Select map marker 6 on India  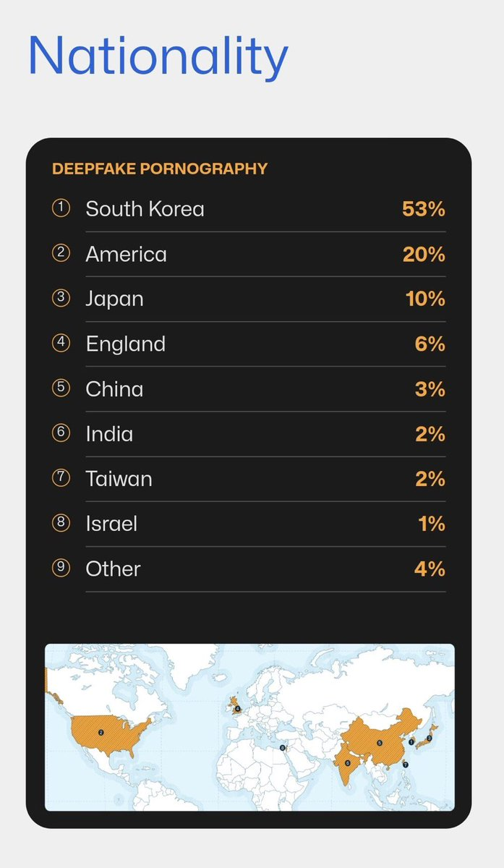point(348,762)
